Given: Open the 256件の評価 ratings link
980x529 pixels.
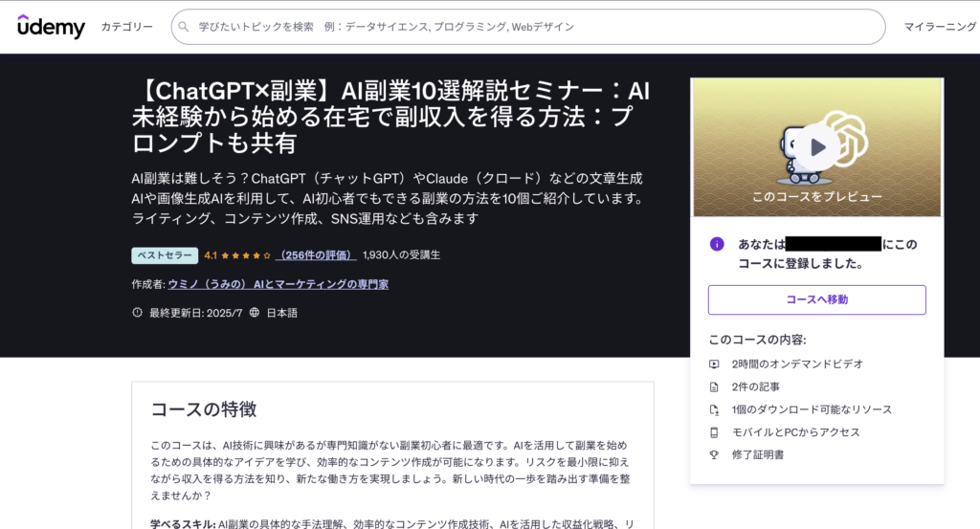Looking at the screenshot, I should tap(315, 255).
